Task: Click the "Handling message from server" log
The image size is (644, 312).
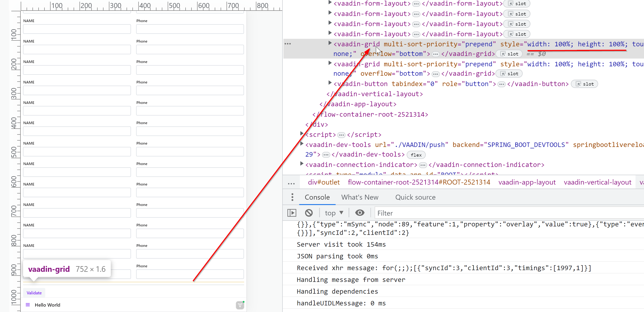Action: 351,280
